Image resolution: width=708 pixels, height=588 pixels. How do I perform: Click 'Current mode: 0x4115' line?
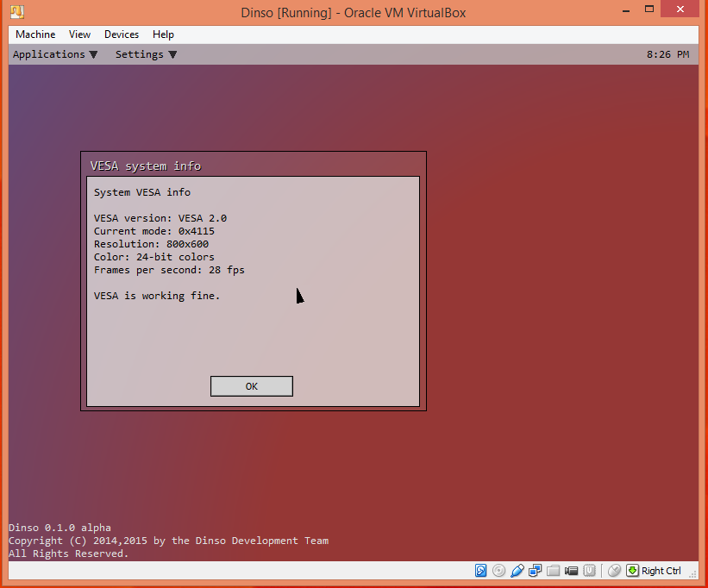[154, 231]
